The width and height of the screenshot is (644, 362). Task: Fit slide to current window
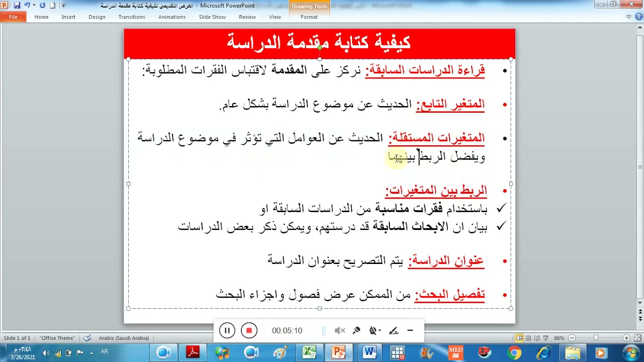point(636,338)
